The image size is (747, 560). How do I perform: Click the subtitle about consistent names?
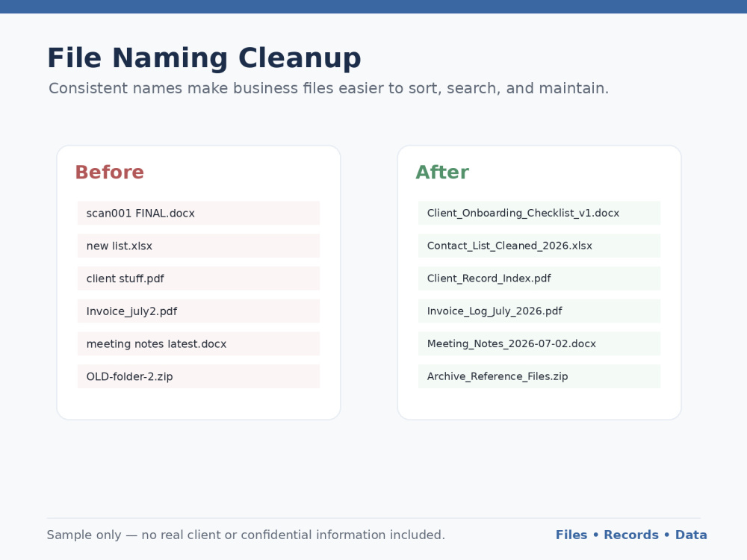[329, 89]
